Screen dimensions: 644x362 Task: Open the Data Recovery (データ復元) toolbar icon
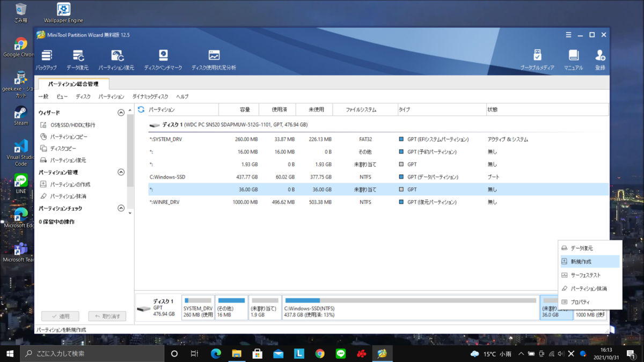(x=78, y=60)
